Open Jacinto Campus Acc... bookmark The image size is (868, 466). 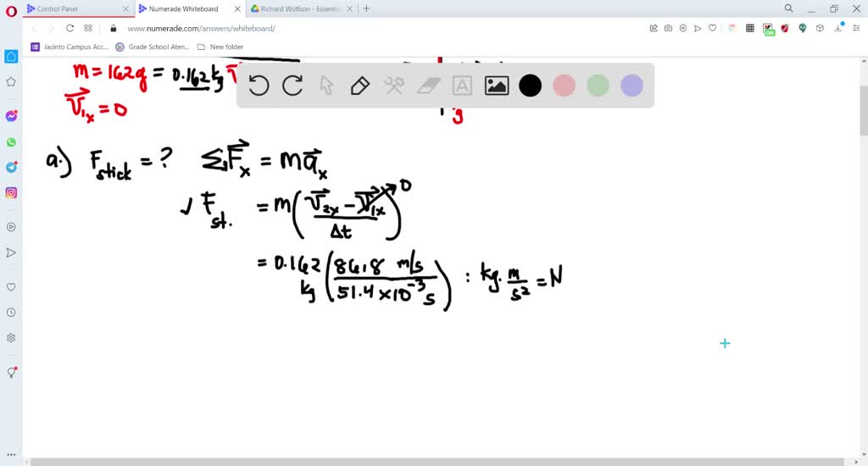coord(70,47)
